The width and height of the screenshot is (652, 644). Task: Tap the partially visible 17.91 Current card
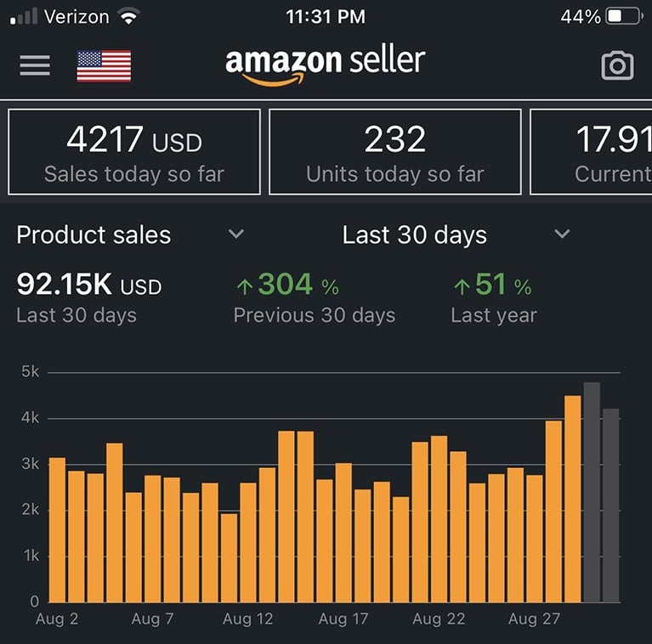point(595,152)
